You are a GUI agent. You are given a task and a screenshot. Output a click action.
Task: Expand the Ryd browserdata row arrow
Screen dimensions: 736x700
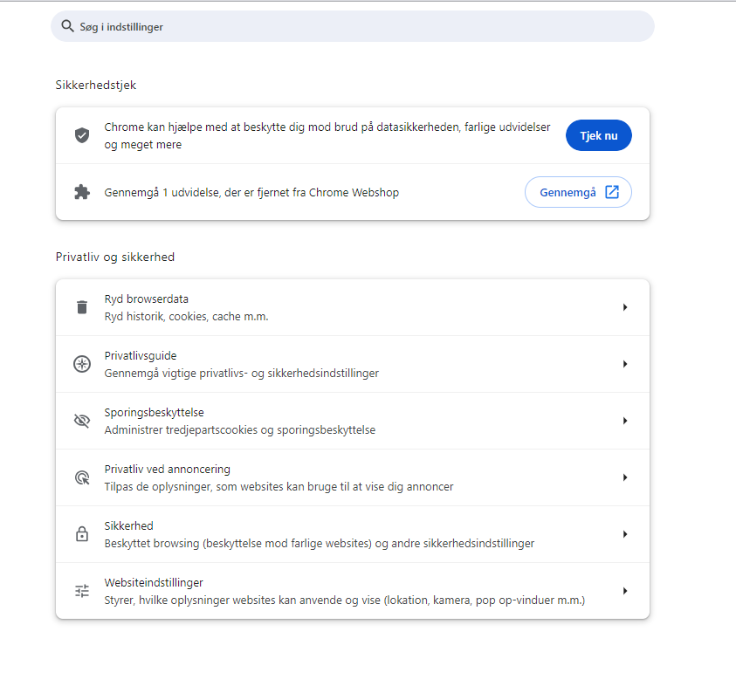[624, 307]
